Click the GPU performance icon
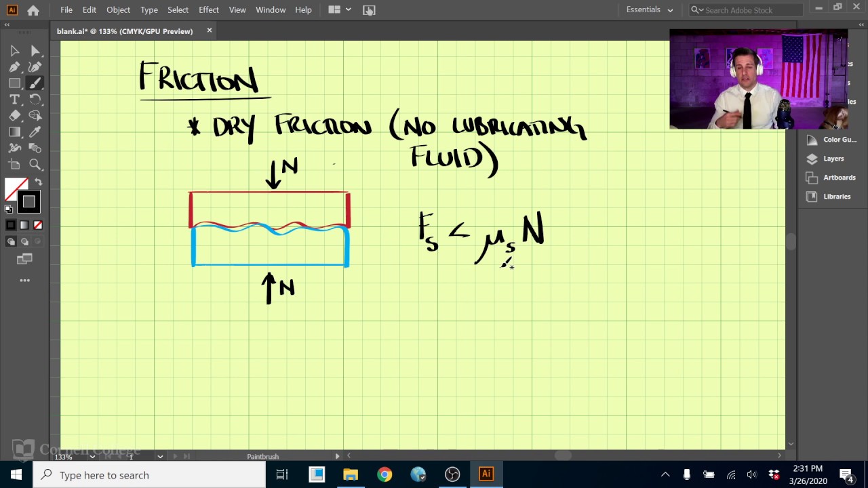The width and height of the screenshot is (868, 488). 369,10
